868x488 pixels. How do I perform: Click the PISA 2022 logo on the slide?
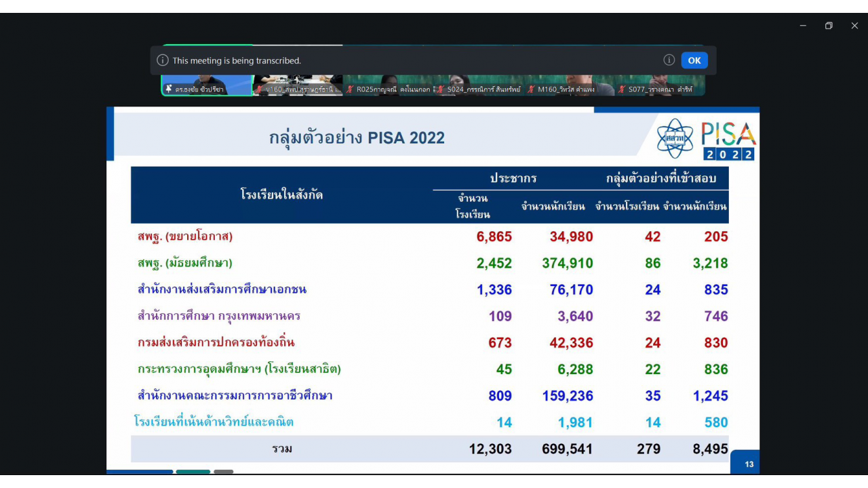728,140
